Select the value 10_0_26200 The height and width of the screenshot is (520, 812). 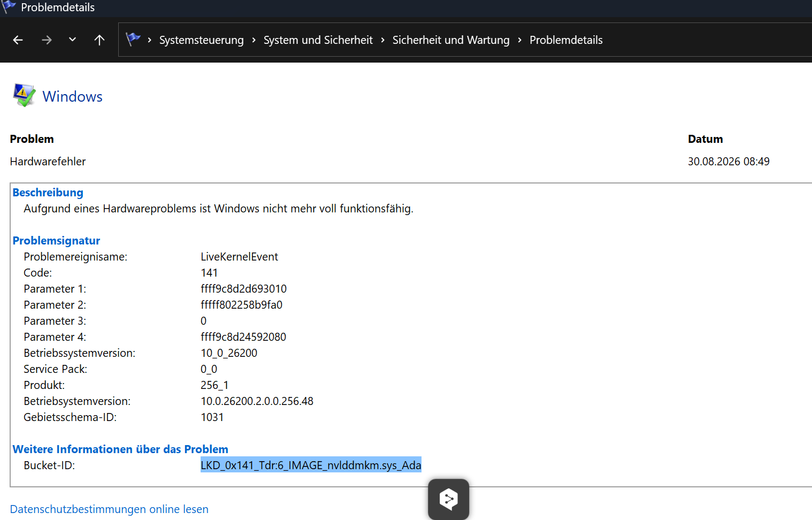tap(229, 353)
